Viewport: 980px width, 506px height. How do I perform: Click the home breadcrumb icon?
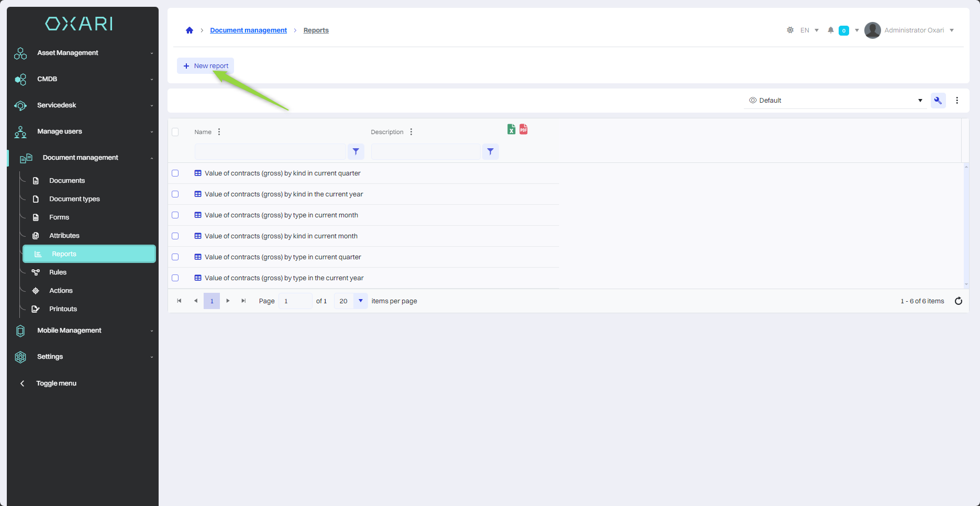[x=190, y=30]
